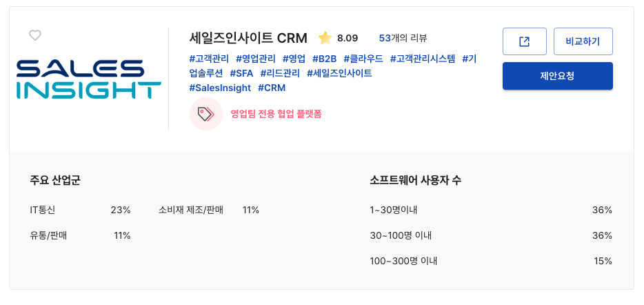Toggle the heart favorite icon

(x=35, y=36)
